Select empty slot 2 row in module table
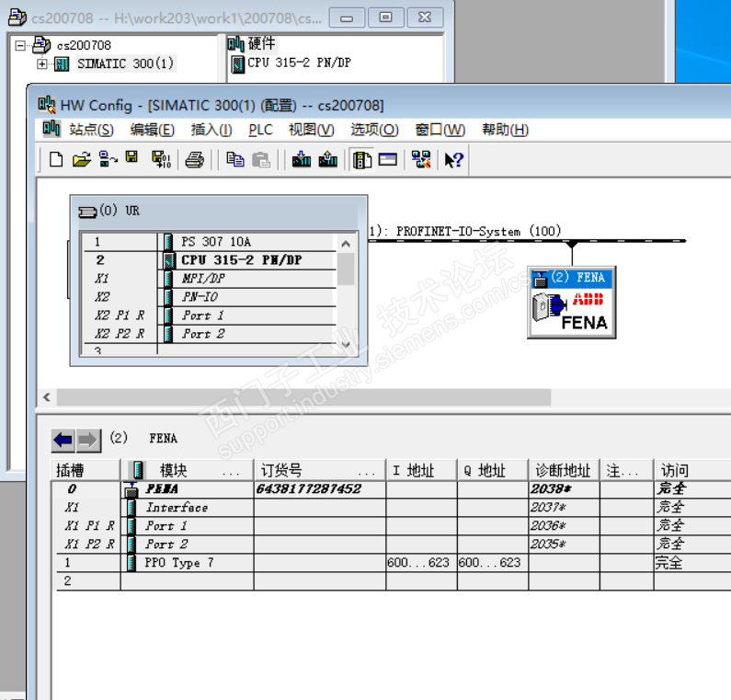Viewport: 731px width, 700px height. (392, 581)
